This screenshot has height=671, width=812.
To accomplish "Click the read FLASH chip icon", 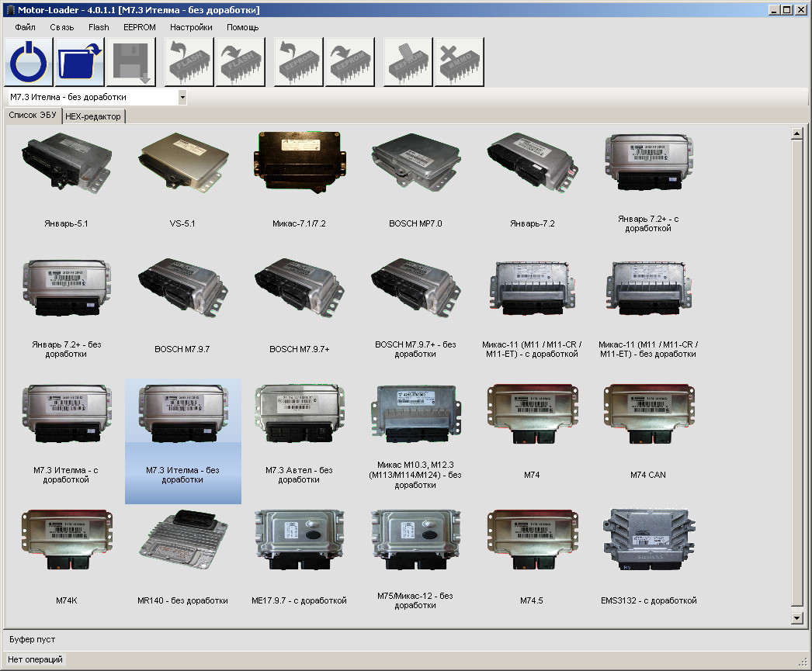I will point(189,61).
